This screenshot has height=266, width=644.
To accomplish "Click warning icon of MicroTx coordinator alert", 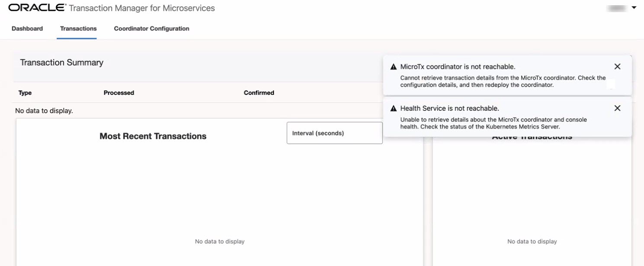I will (393, 67).
